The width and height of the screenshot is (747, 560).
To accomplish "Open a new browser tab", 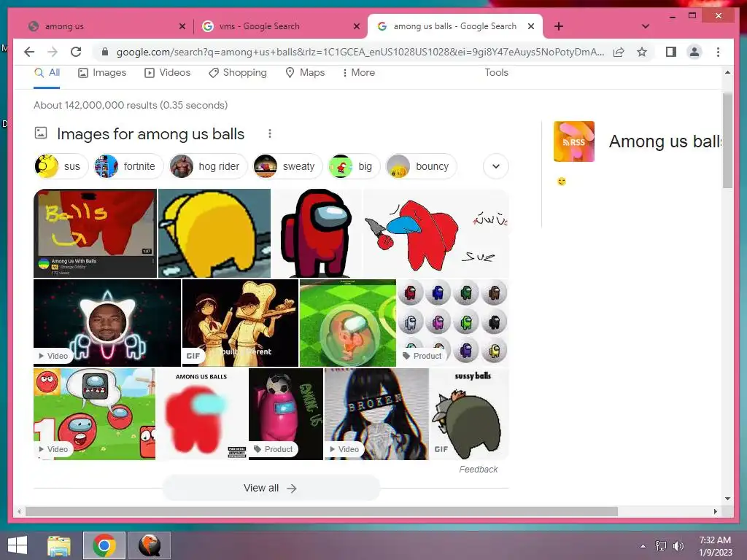I will pos(559,26).
